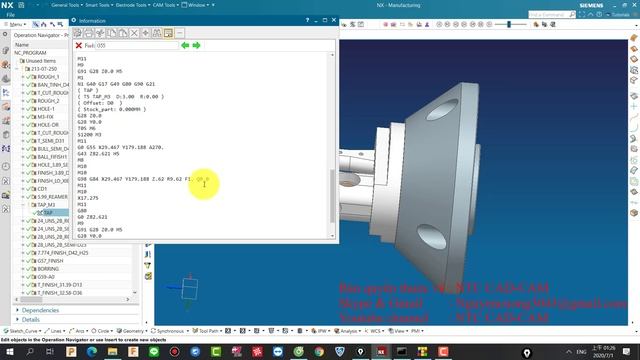Click the brown box icon low on right toolbar
This screenshot has width=640, height=360.
pos(633,213)
